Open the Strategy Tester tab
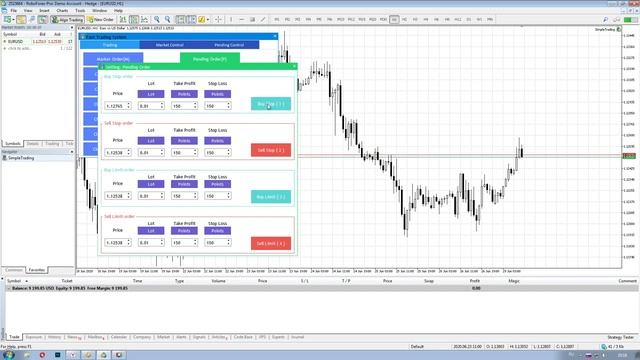The width and height of the screenshot is (640, 360). (620, 337)
